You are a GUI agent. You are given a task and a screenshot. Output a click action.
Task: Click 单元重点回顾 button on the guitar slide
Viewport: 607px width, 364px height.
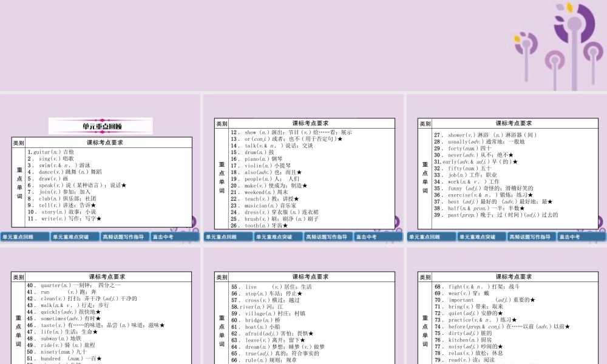point(25,237)
